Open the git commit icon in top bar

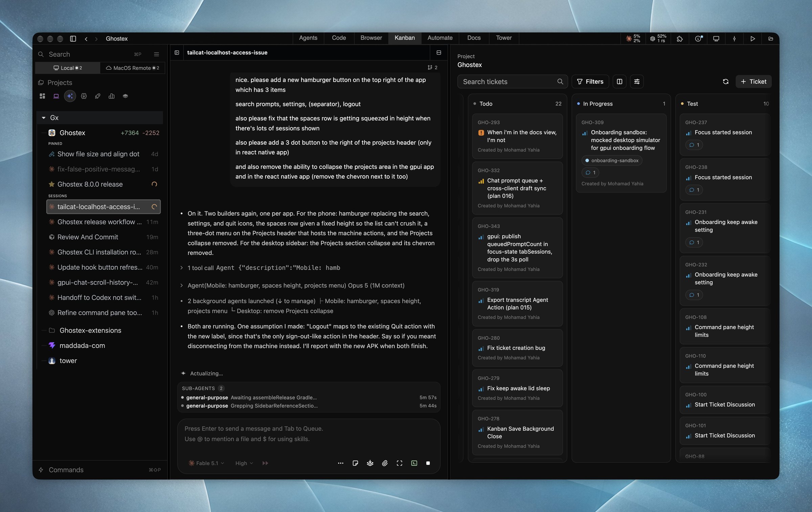coord(734,39)
